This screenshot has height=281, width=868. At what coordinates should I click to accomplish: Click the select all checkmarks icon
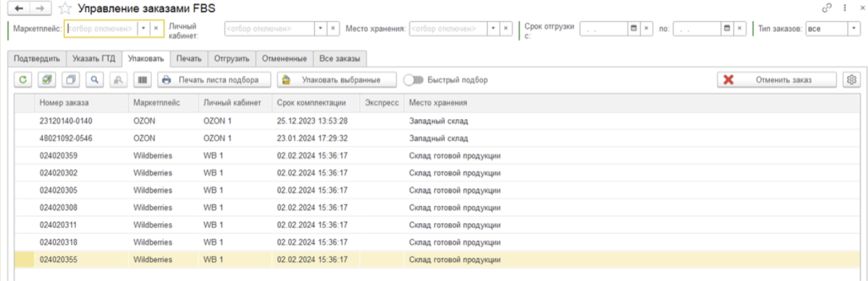[x=48, y=80]
